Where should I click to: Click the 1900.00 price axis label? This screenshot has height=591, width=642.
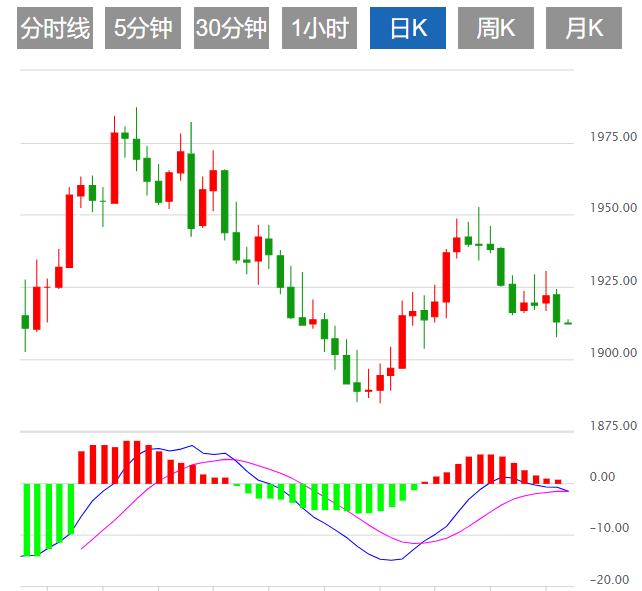click(x=613, y=353)
